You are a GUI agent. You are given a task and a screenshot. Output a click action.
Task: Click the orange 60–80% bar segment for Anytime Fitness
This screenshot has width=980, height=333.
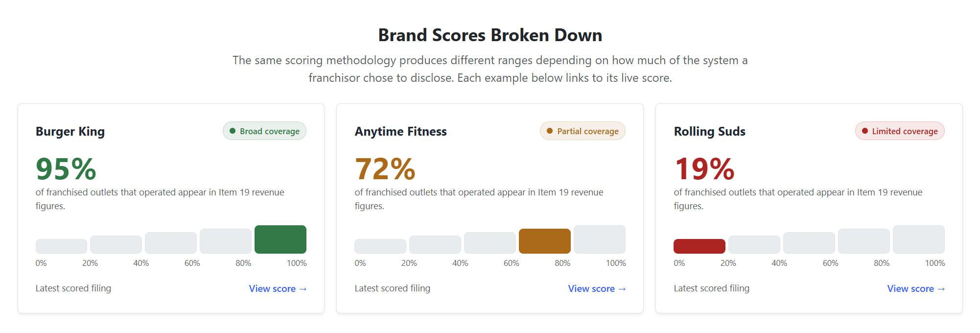pos(545,241)
